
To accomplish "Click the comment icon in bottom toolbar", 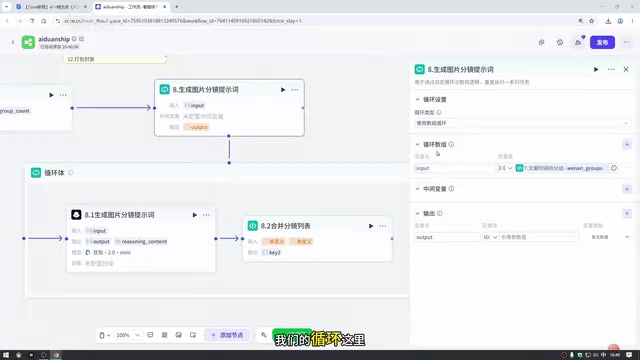I will [150, 335].
